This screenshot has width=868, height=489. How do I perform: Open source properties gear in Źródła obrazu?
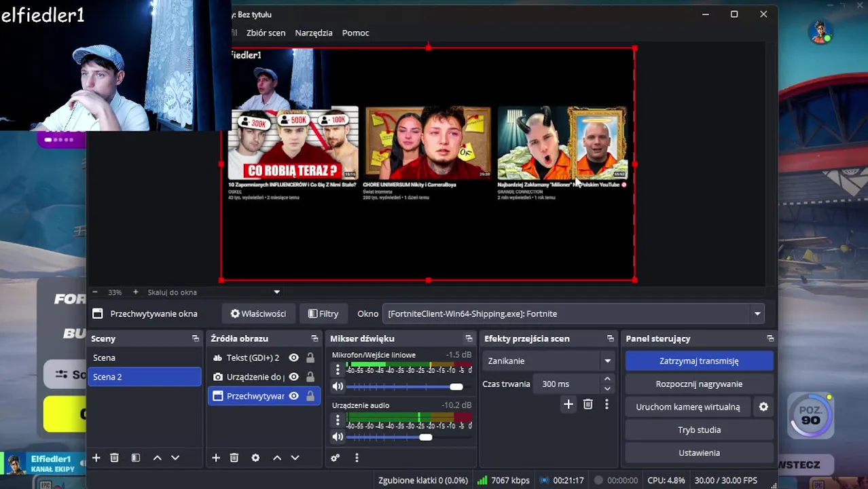coord(255,458)
